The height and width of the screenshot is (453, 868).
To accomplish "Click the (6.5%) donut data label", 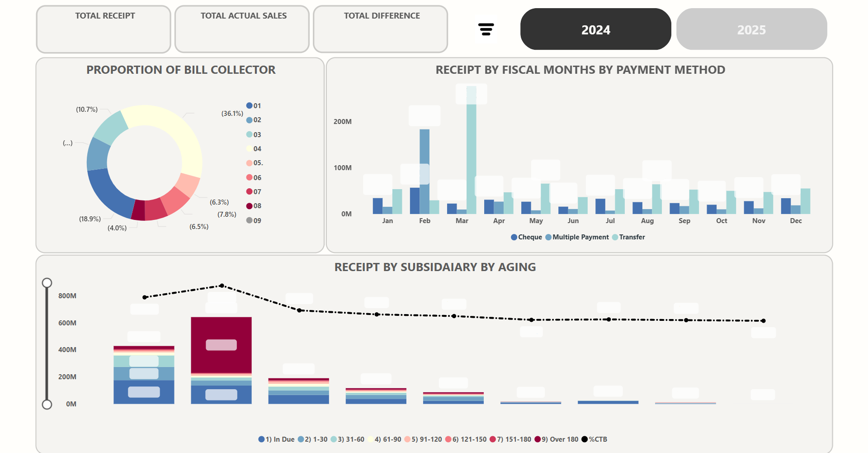I will (199, 227).
